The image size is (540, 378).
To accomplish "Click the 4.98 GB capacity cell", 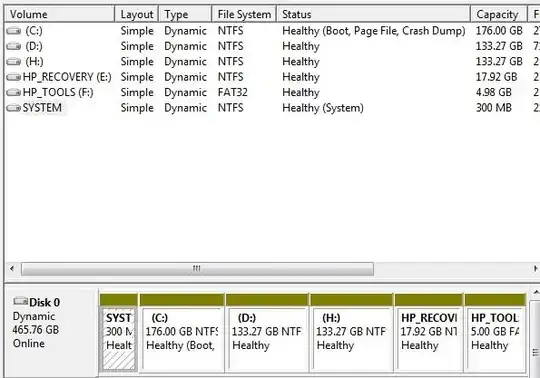I will [x=494, y=92].
